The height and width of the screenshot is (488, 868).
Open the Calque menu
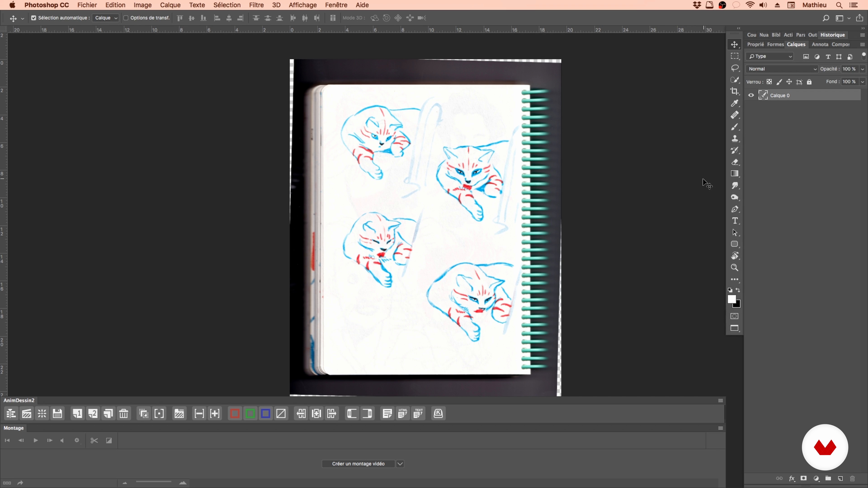tap(170, 5)
